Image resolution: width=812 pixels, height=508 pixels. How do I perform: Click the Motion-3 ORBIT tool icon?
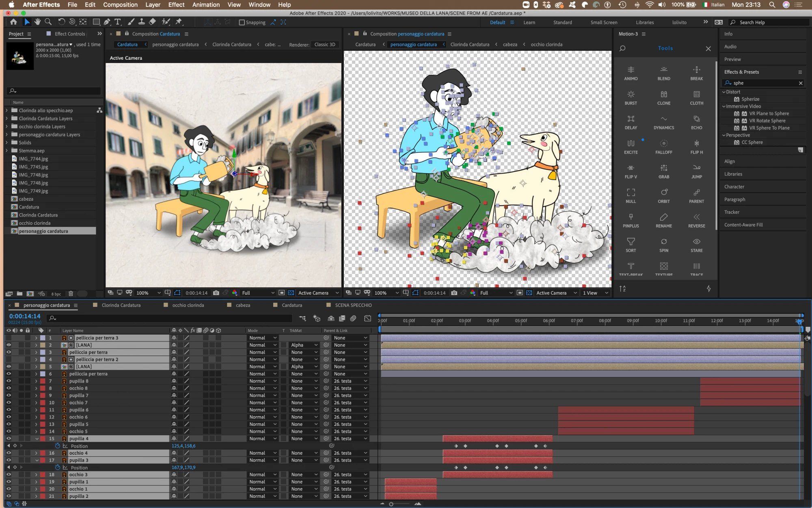[664, 192]
